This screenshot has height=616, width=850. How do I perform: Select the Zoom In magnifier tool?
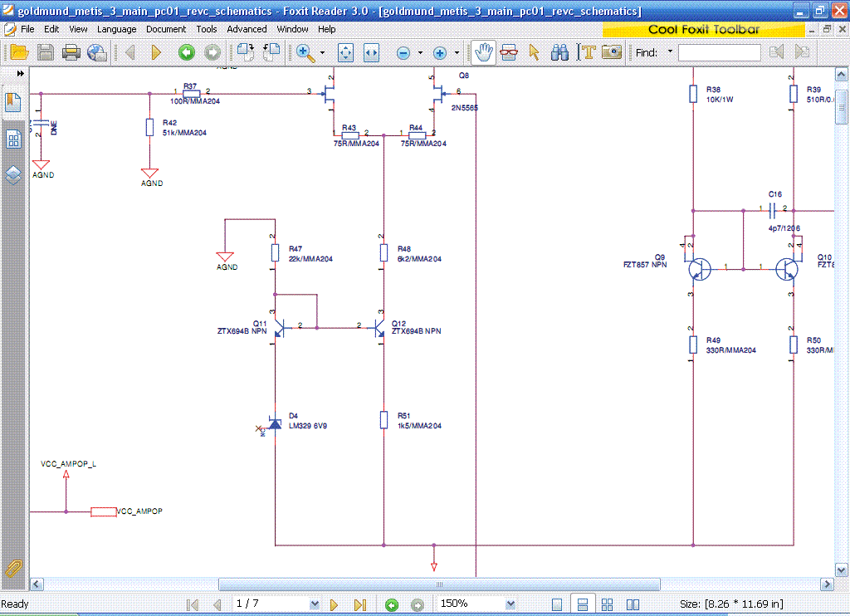[305, 52]
